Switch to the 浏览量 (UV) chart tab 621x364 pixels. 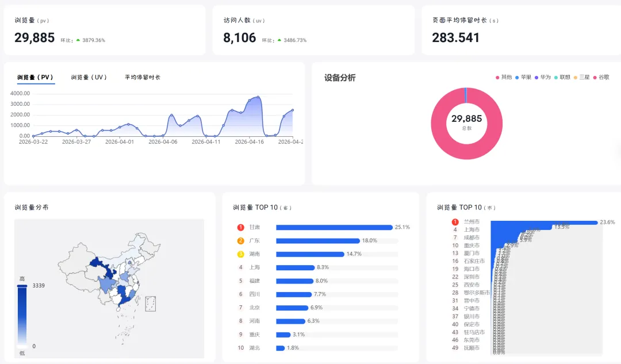coord(89,77)
